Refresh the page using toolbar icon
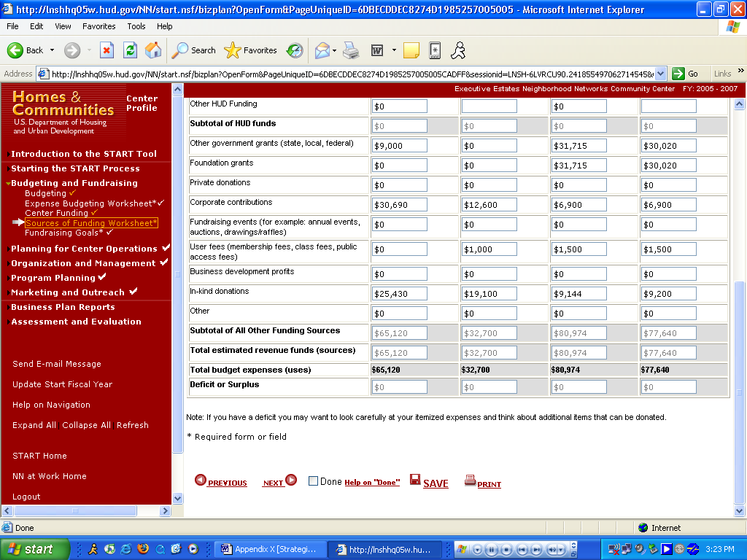Viewport: 747px width, 560px height. click(130, 50)
